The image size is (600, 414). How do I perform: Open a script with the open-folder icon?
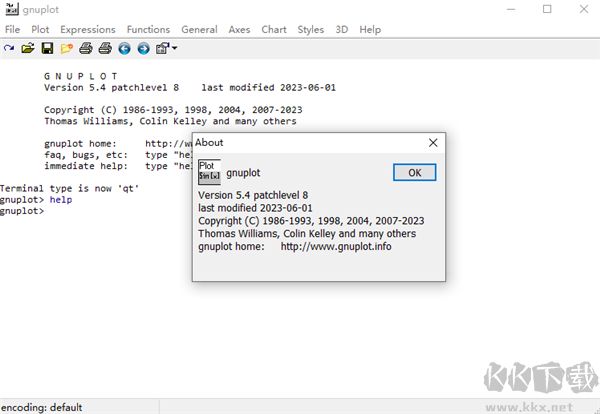point(28,49)
